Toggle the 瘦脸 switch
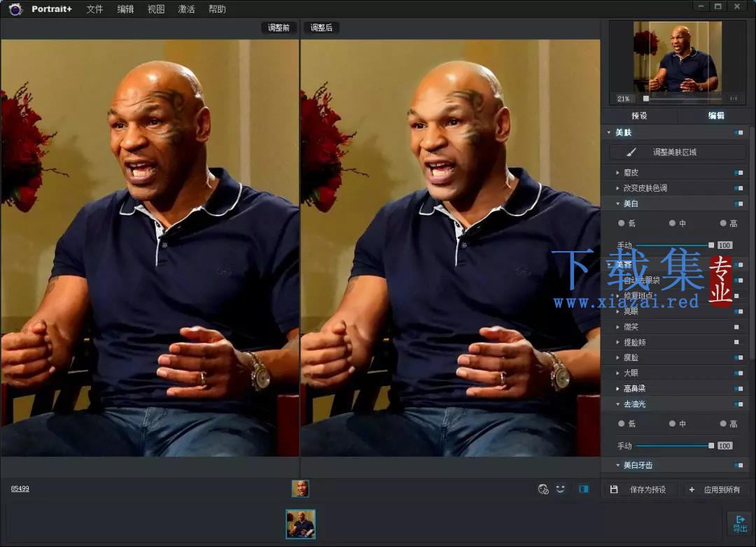 point(738,357)
